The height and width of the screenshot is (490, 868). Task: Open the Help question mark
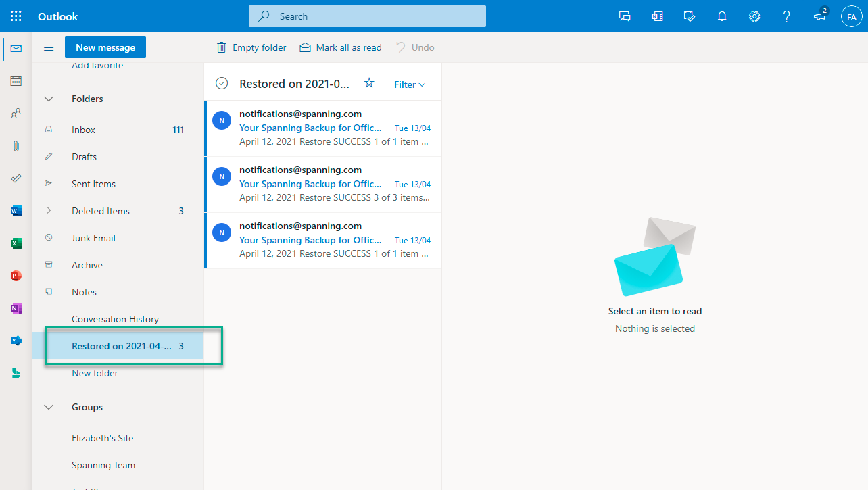click(x=787, y=16)
